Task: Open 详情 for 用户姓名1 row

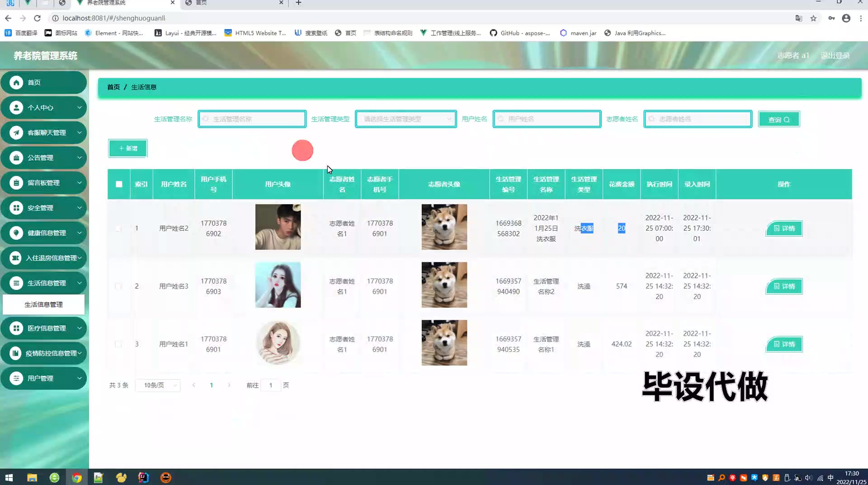Action: 784,344
